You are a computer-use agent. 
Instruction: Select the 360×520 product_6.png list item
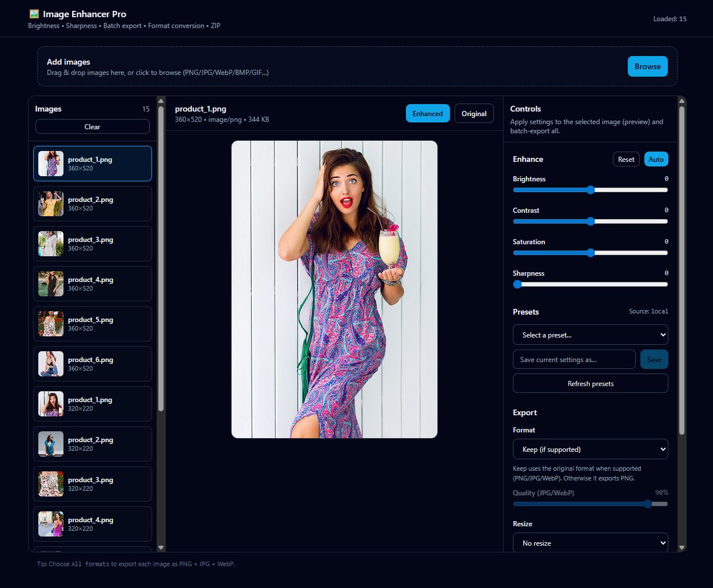pos(93,364)
